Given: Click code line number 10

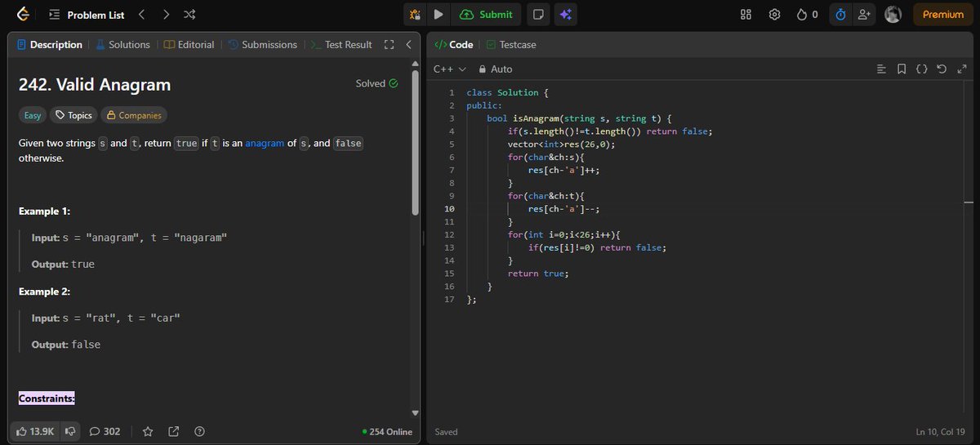Looking at the screenshot, I should tap(449, 209).
